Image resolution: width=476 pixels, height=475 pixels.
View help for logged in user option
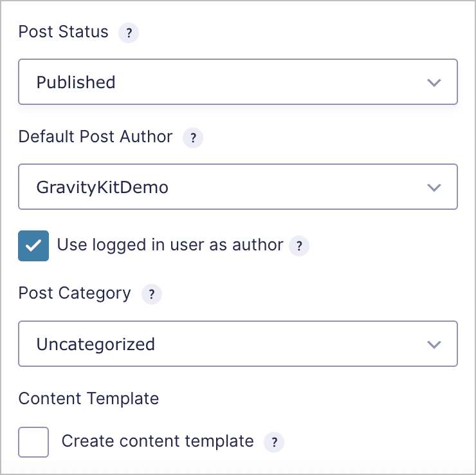[x=299, y=246]
